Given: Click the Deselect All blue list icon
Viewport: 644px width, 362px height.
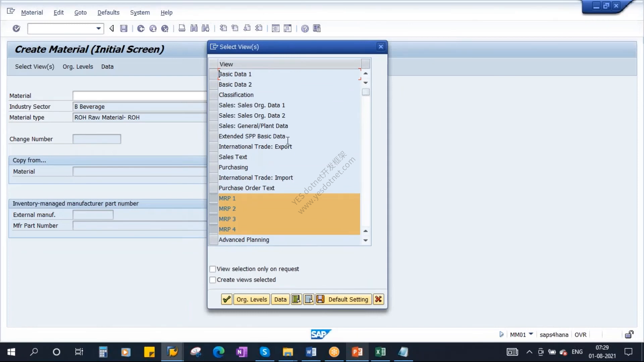Looking at the screenshot, I should pos(309,299).
